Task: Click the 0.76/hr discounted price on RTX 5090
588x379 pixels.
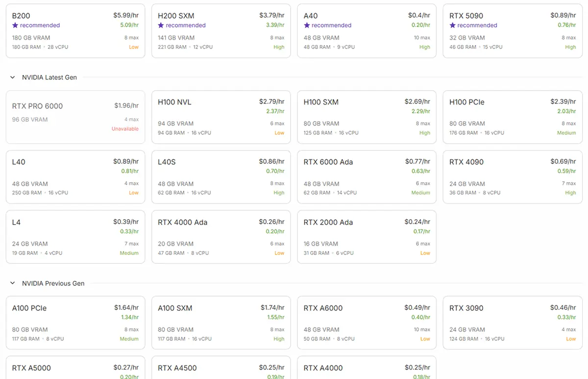Action: click(567, 25)
